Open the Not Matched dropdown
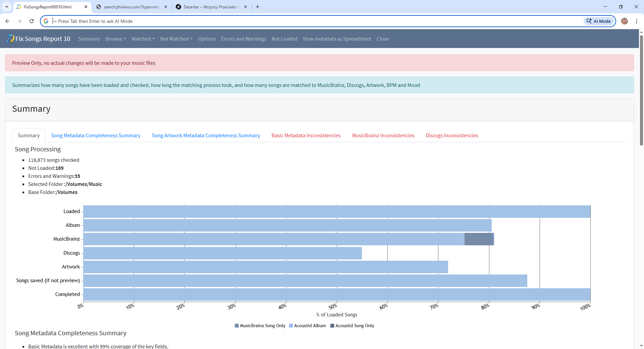 click(176, 39)
